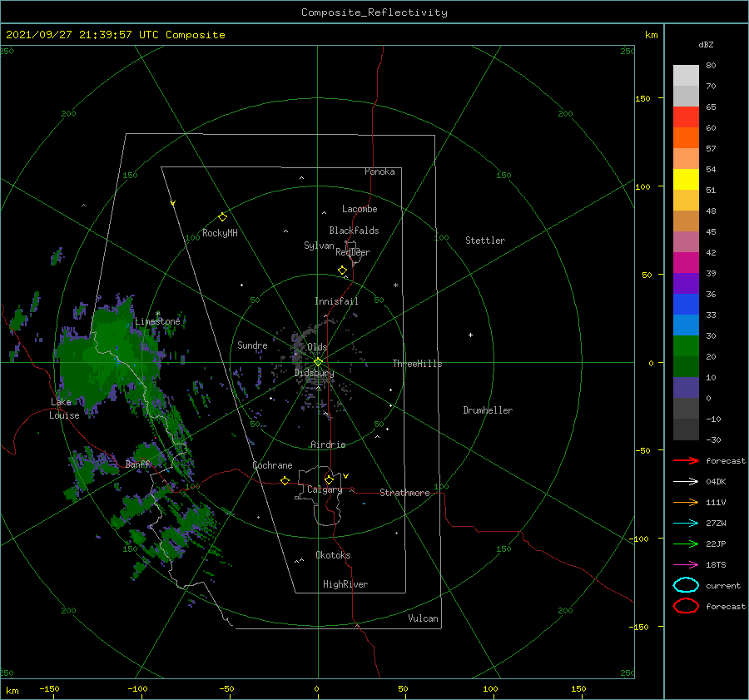The image size is (749, 700).
Task: Click the Blackfalds label
Action: coord(354,231)
